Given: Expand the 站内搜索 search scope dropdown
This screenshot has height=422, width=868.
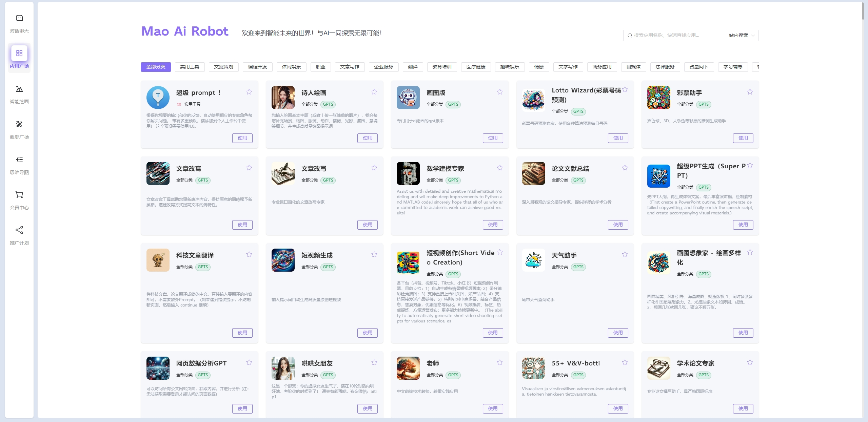Looking at the screenshot, I should pyautogui.click(x=742, y=36).
